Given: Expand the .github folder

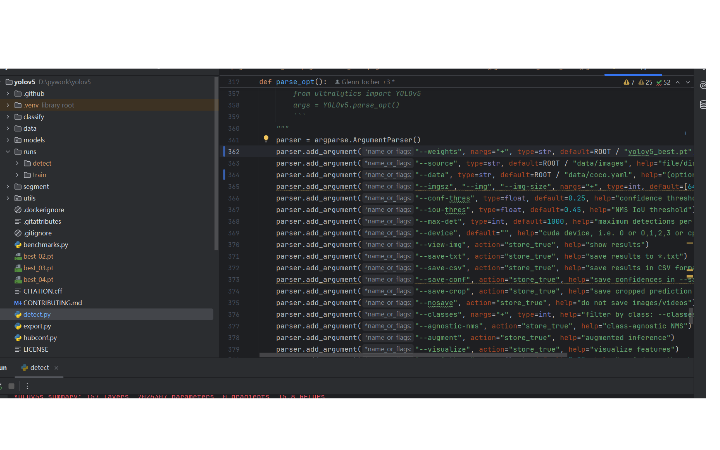Looking at the screenshot, I should pyautogui.click(x=8, y=94).
